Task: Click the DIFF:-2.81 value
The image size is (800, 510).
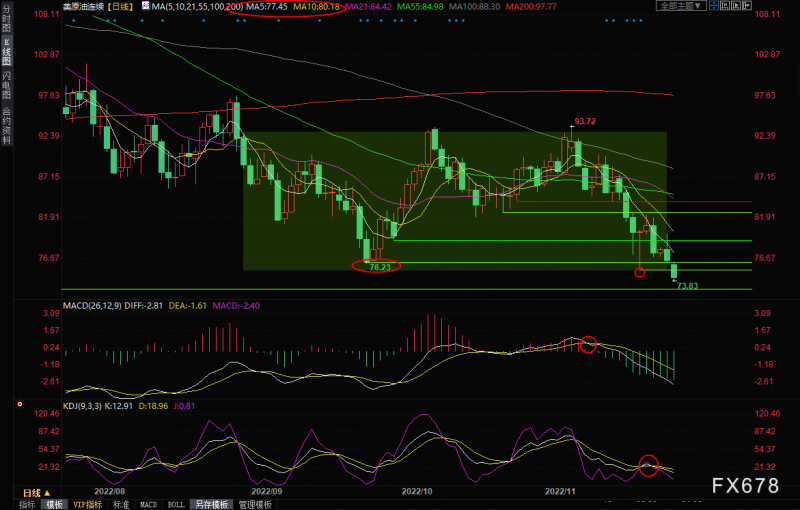Action: click(143, 305)
